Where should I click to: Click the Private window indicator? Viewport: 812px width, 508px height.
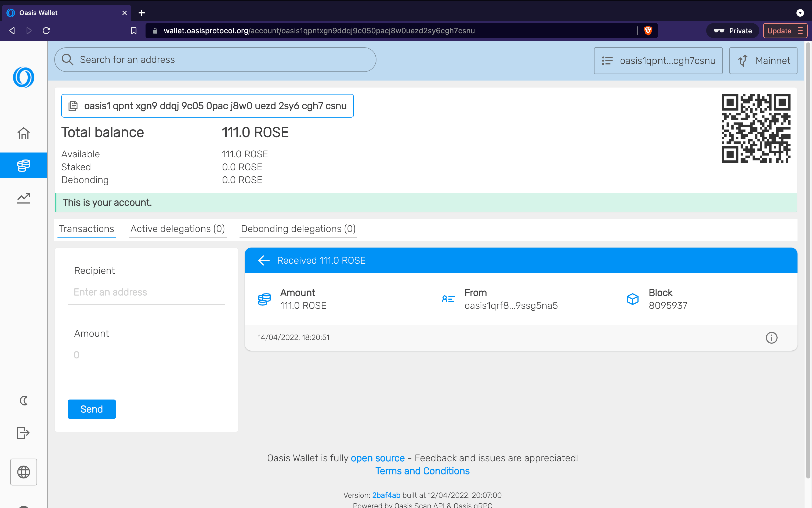[733, 31]
